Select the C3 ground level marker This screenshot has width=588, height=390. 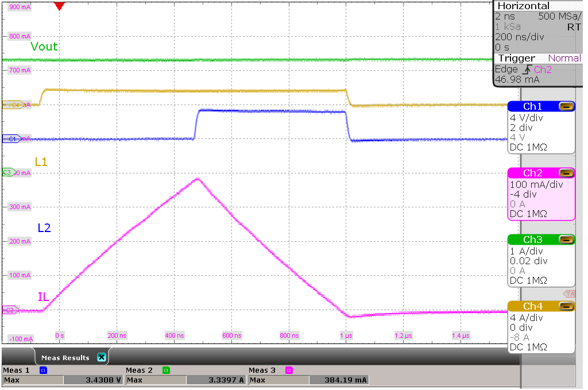click(x=8, y=172)
